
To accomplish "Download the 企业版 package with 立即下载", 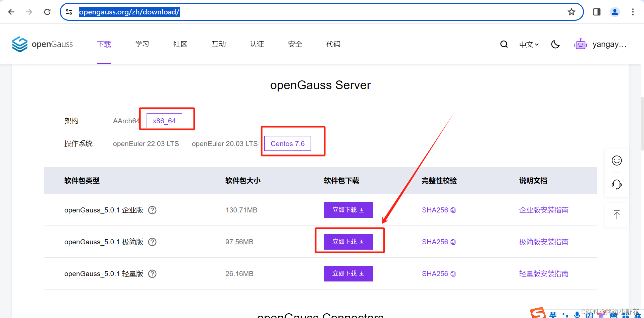I will (x=348, y=210).
